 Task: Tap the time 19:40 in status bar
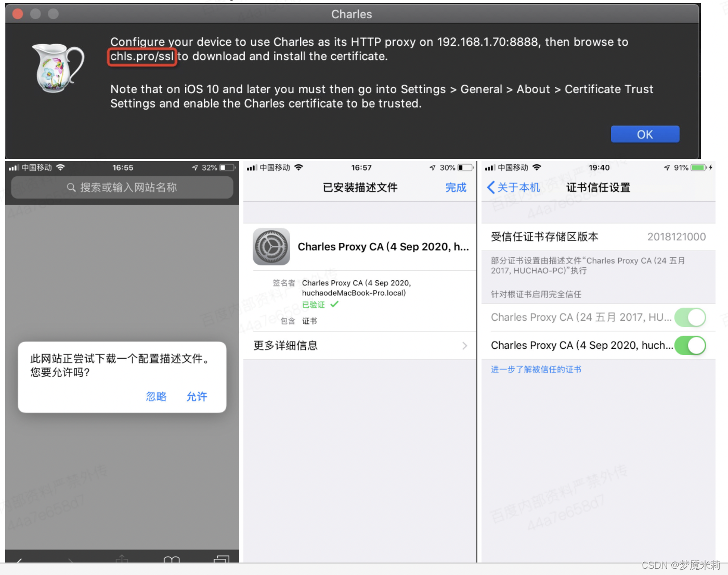(599, 167)
